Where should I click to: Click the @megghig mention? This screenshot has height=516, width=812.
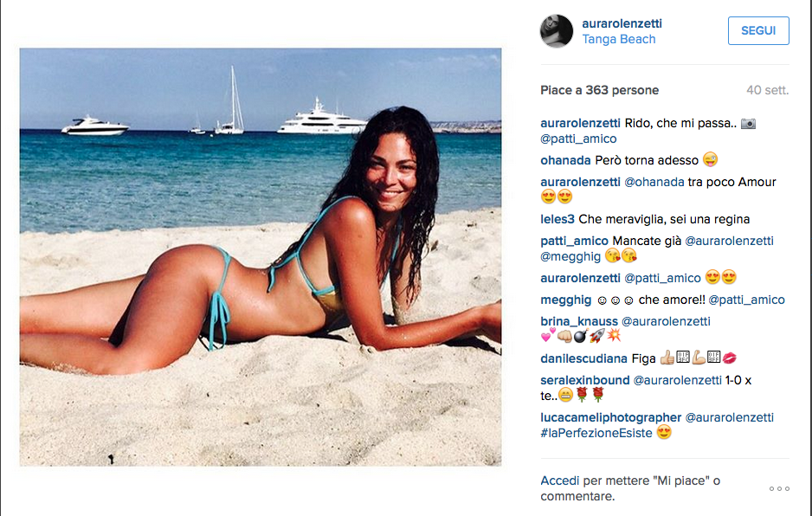570,256
